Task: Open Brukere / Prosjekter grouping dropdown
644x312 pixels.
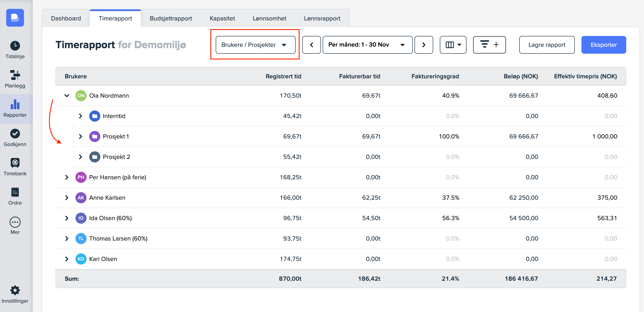Action: 255,45
